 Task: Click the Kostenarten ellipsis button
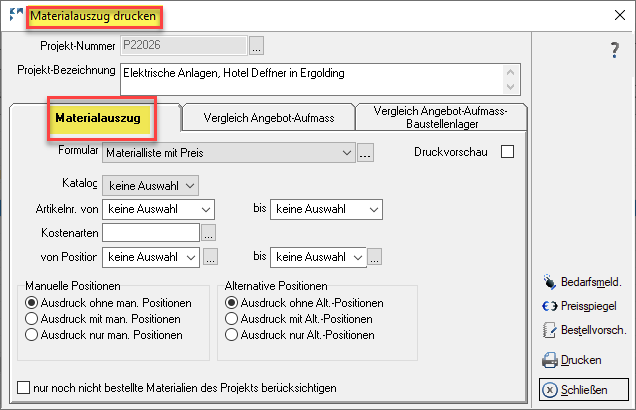tap(208, 233)
